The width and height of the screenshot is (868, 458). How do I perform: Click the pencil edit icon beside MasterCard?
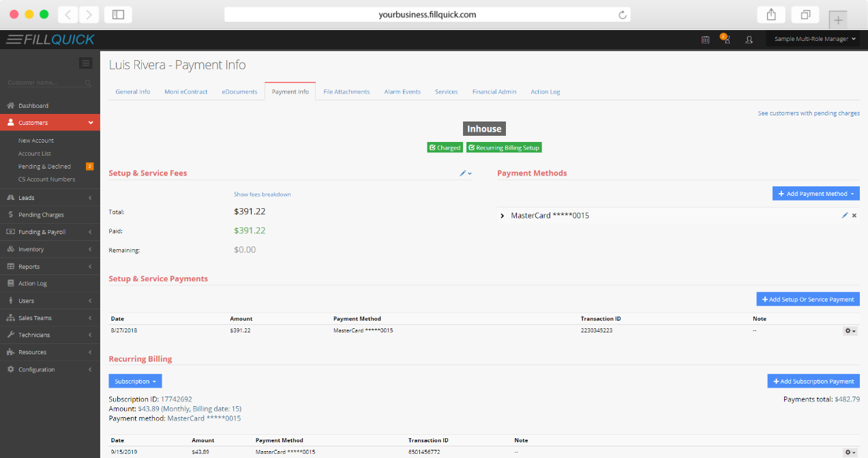click(845, 215)
